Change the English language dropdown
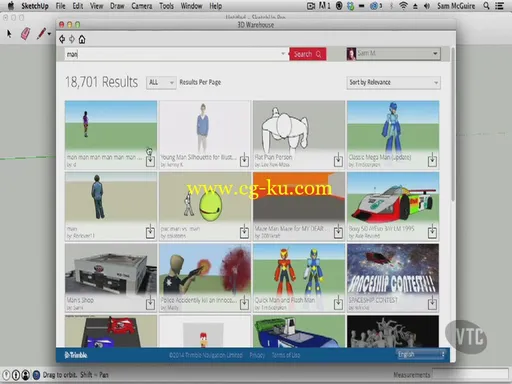Screen dimensions: 512x384 421,354
